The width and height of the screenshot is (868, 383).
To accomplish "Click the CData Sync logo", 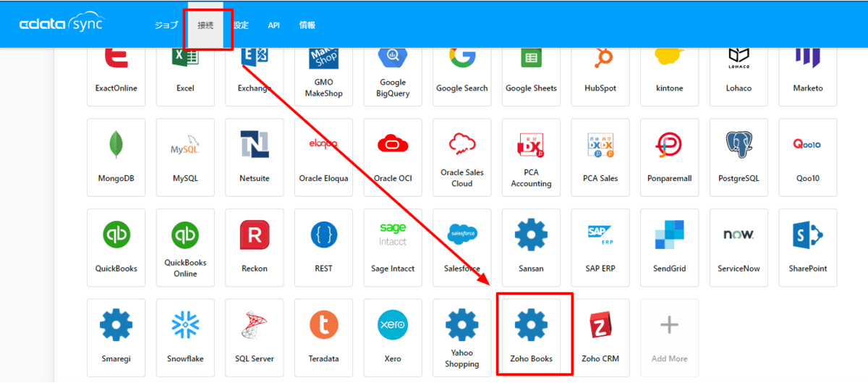I will click(61, 25).
